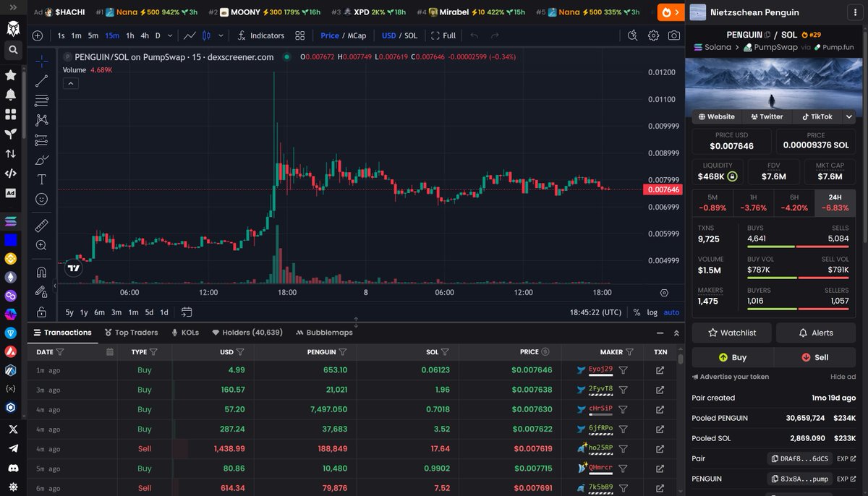Toggle Full screen chart mode
The width and height of the screenshot is (868, 496).
click(443, 35)
